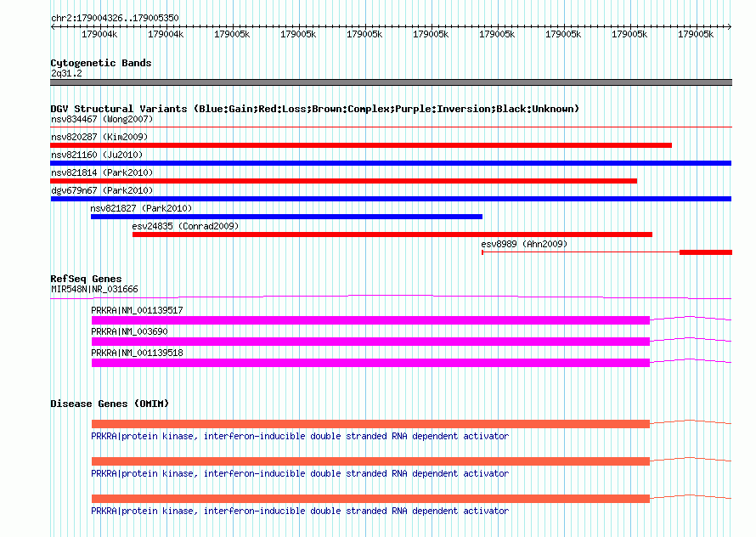This screenshot has height=537, width=756.
Task: Click the blue gain bar for nsv821827
Action: pos(286,217)
